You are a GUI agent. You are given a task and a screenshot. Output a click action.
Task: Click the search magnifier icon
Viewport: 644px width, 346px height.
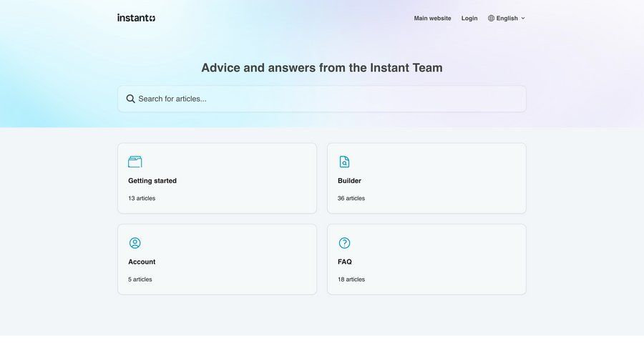tap(131, 99)
